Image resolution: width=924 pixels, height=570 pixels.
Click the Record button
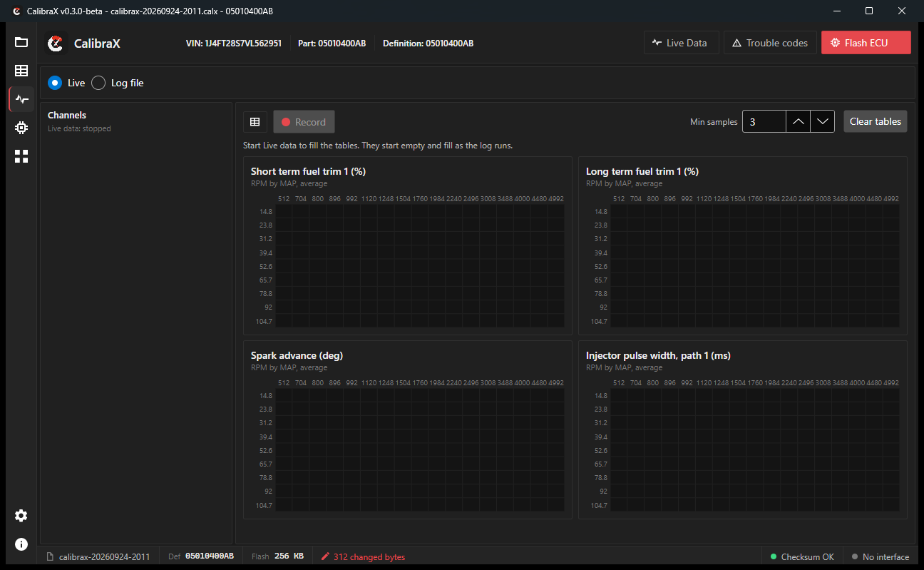click(x=304, y=122)
